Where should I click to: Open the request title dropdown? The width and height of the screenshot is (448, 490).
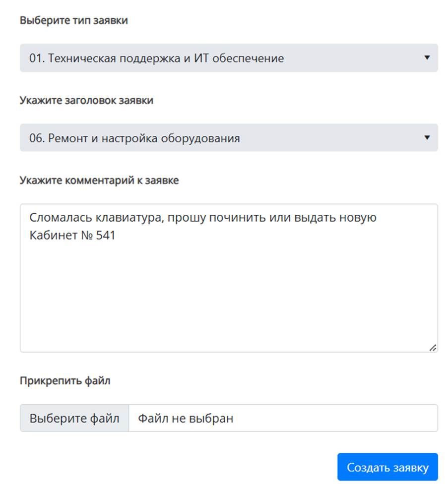pyautogui.click(x=228, y=138)
